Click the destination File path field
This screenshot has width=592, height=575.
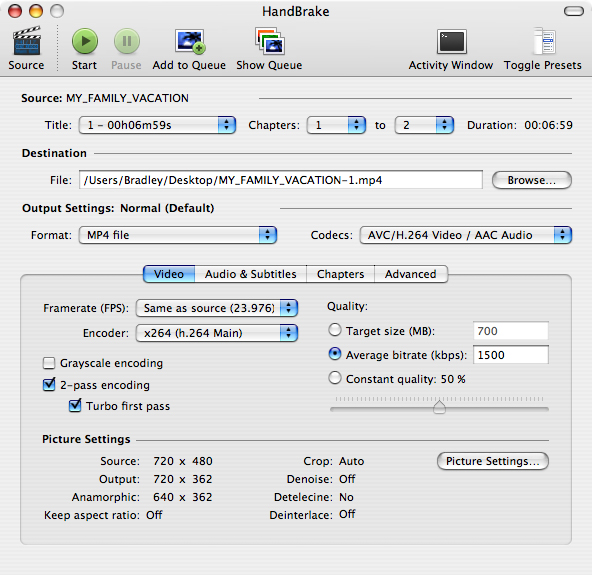(281, 180)
